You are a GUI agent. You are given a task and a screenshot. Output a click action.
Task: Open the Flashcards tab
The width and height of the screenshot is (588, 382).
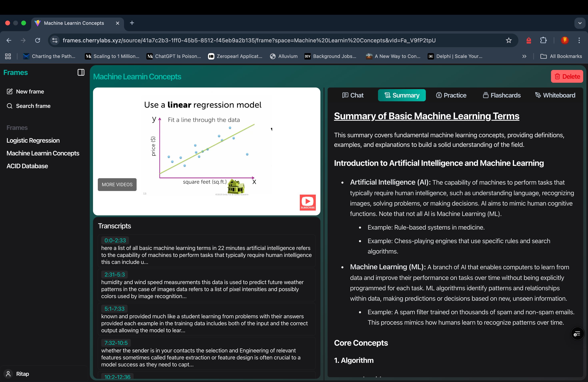pos(502,95)
